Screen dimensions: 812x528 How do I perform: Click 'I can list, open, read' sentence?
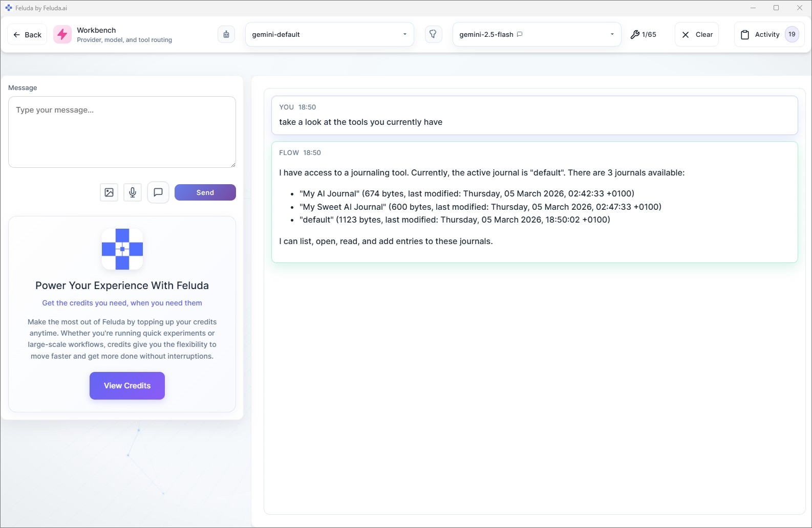click(x=386, y=241)
